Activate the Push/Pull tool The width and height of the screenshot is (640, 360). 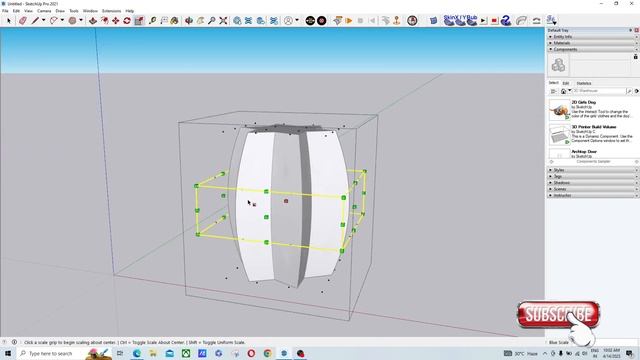point(93,20)
